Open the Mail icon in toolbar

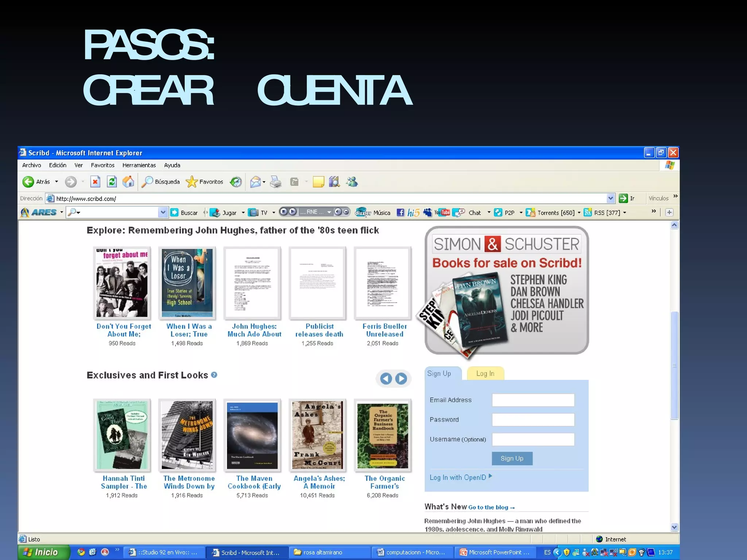click(x=255, y=182)
